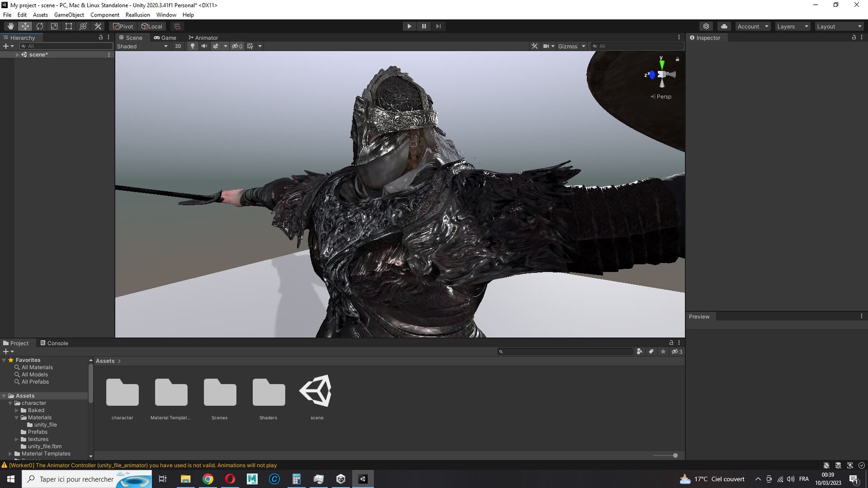Open the Gizmos dropdown
The image size is (868, 488).
tap(571, 46)
